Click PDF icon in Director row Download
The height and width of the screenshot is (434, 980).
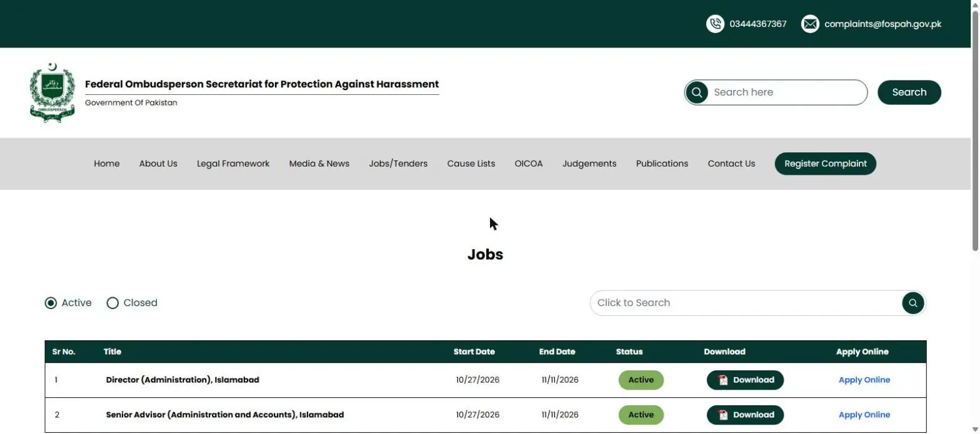click(723, 380)
